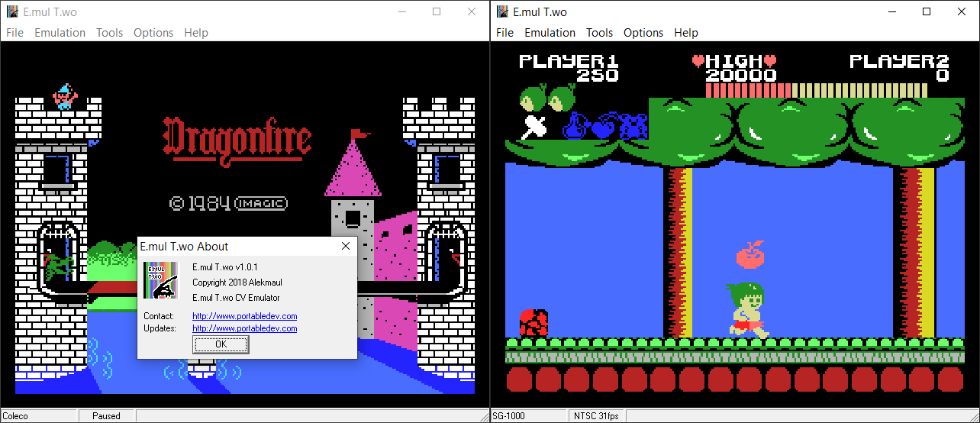Maximize the right E.mul T.wo window
Image resolution: width=980 pixels, height=423 pixels.
pyautogui.click(x=927, y=11)
